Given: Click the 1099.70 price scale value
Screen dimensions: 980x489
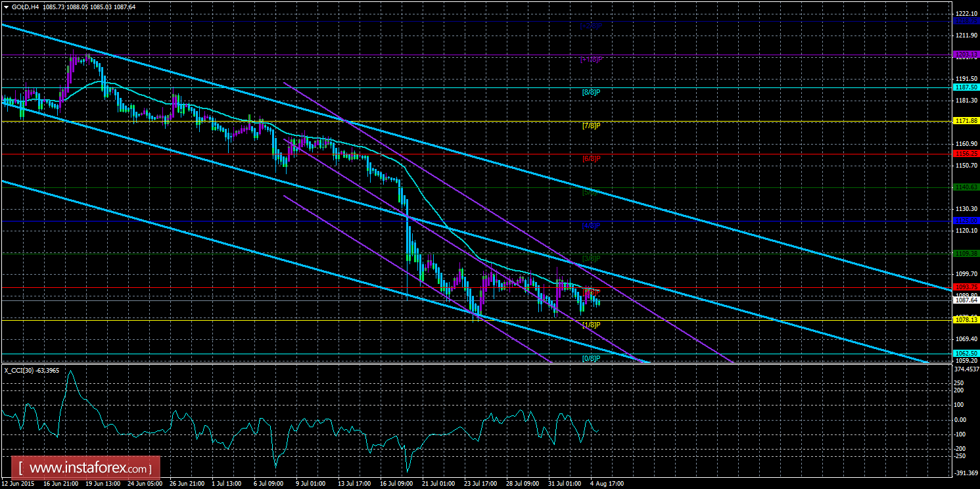Looking at the screenshot, I should coord(966,274).
